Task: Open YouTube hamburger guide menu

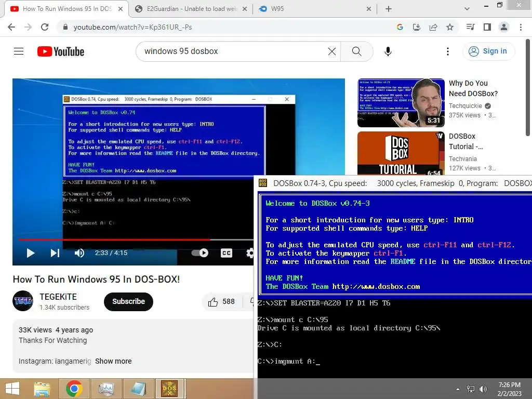Action: 19,51
